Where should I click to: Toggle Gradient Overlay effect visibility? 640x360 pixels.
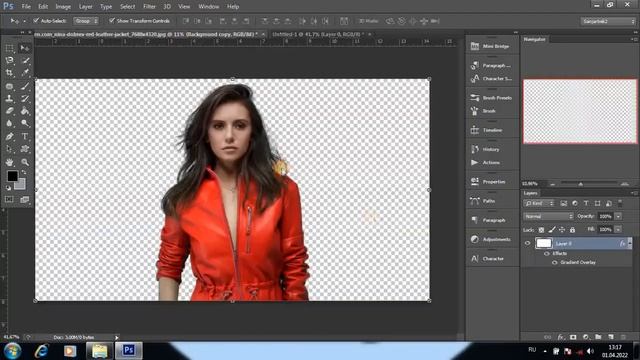coord(554,262)
